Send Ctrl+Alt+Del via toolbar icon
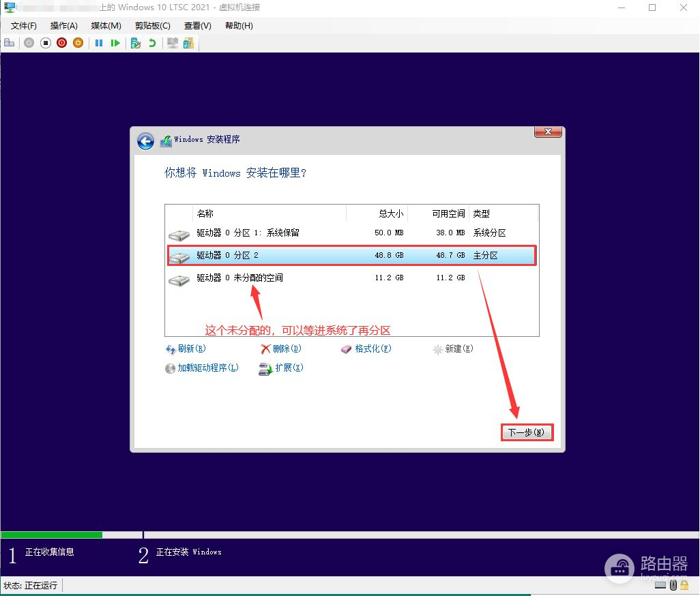The image size is (700, 596). pos(9,43)
